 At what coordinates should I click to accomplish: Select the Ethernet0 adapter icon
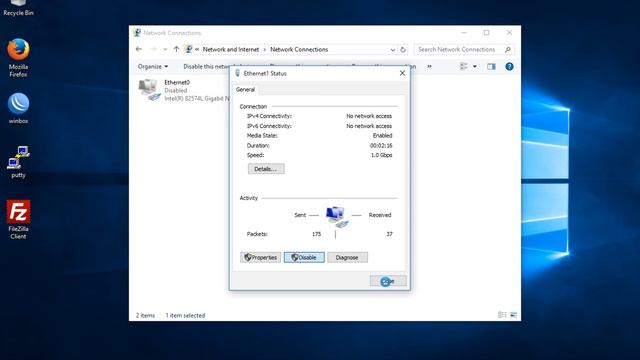pos(149,90)
